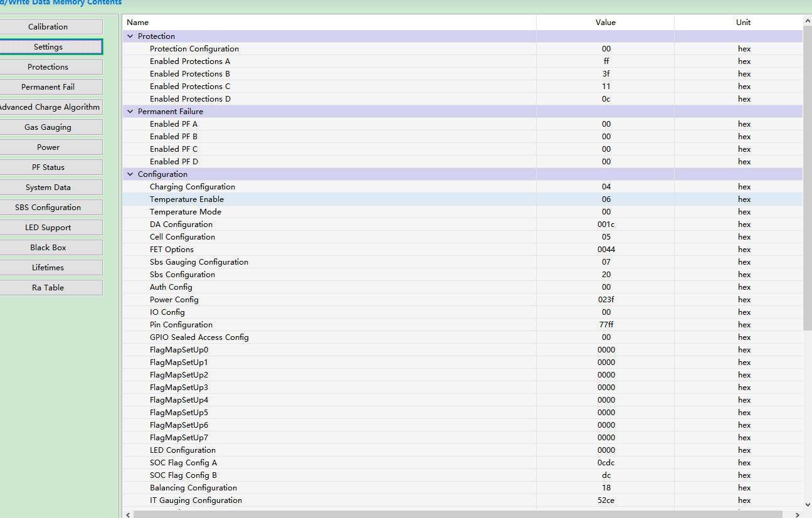Select GPIO Sealed Access Config row

point(463,337)
